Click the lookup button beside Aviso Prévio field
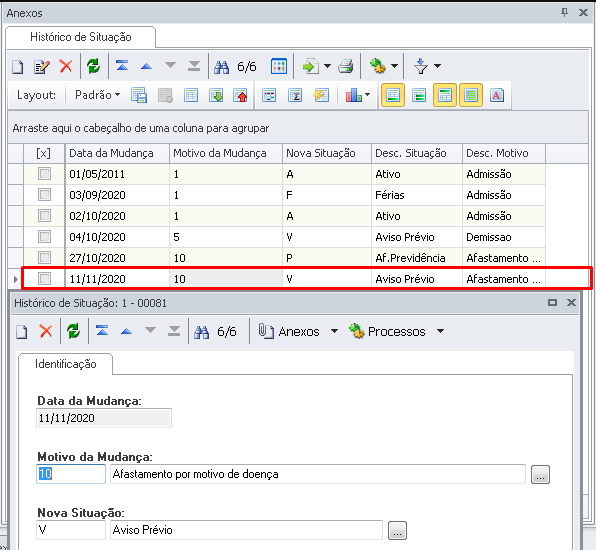Screen dimensions: 596x550 pyautogui.click(x=397, y=530)
